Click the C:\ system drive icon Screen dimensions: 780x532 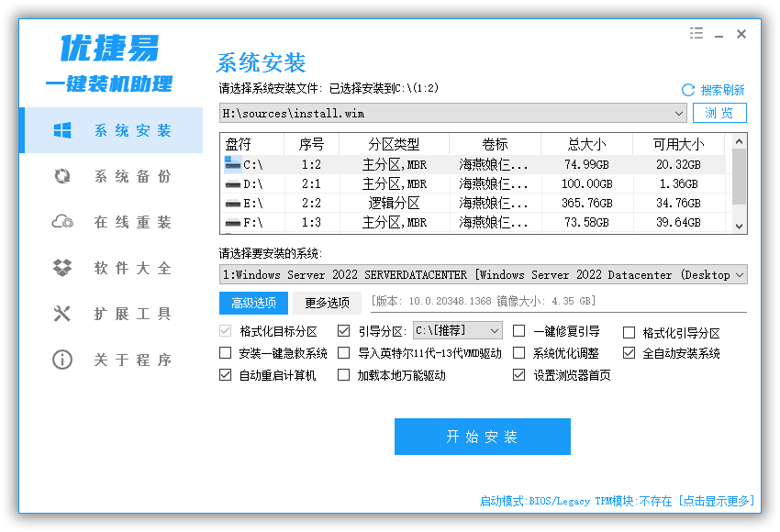[x=232, y=163]
